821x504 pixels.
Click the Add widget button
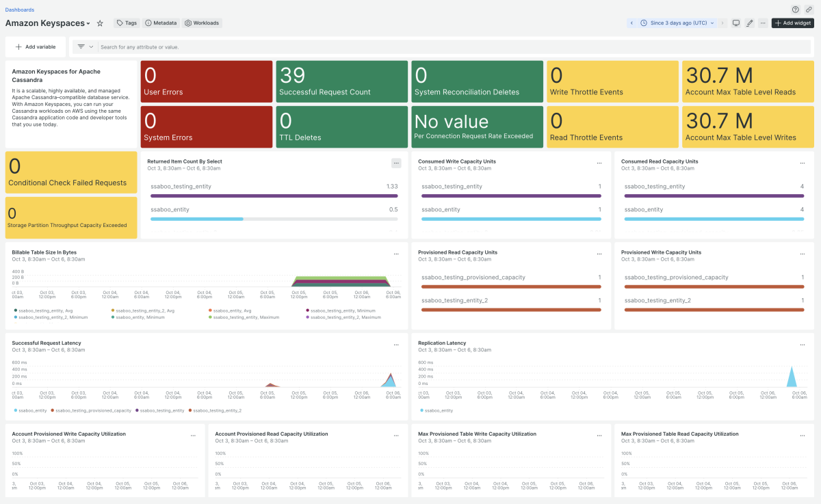(793, 23)
